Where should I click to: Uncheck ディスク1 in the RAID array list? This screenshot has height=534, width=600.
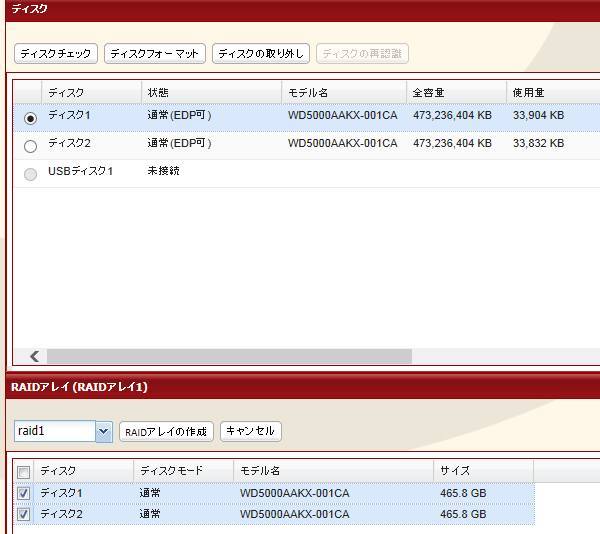coord(24,493)
